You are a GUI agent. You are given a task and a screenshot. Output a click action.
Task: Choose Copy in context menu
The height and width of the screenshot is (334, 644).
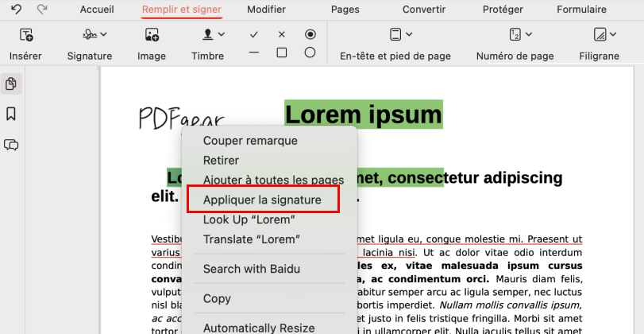pyautogui.click(x=269, y=299)
